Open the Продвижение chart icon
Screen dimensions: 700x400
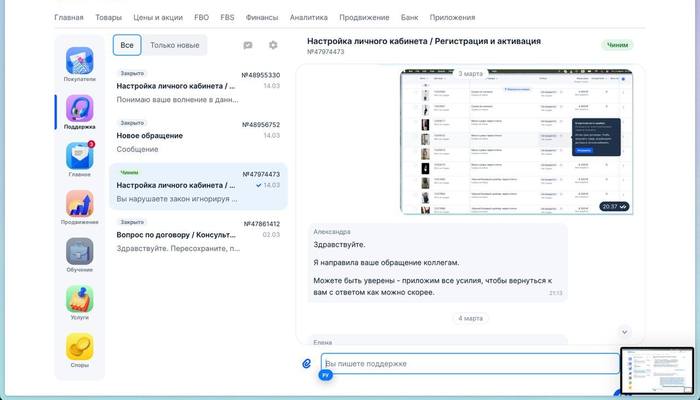79,205
